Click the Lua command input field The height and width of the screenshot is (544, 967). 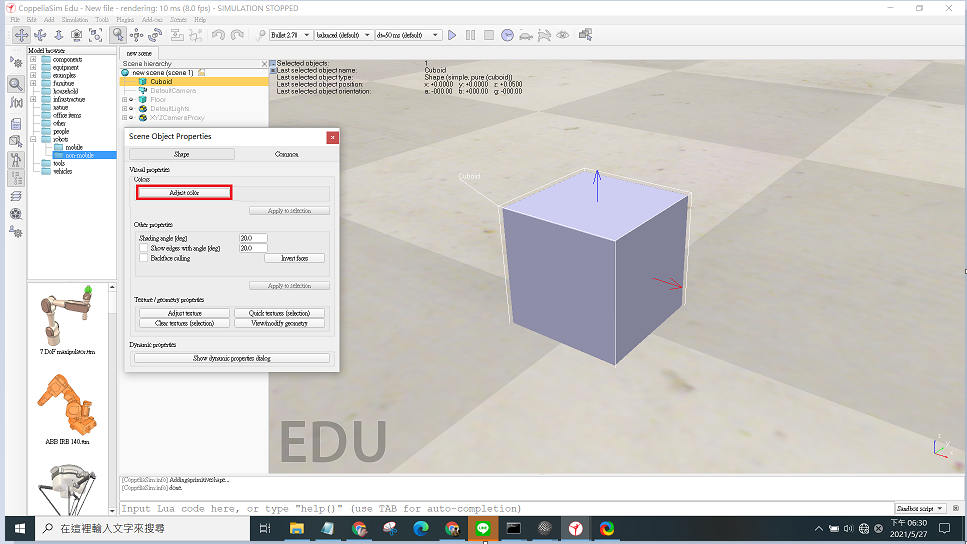506,509
